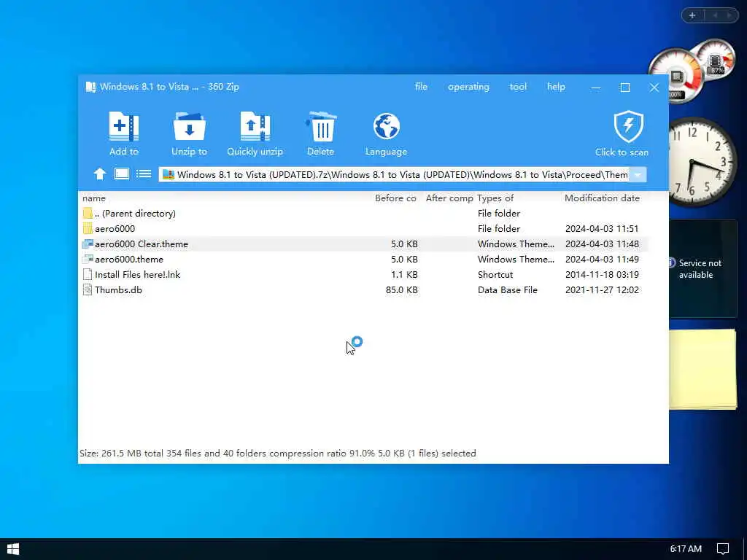Open the Language globe icon
Screen dimensions: 747x560
click(x=387, y=127)
